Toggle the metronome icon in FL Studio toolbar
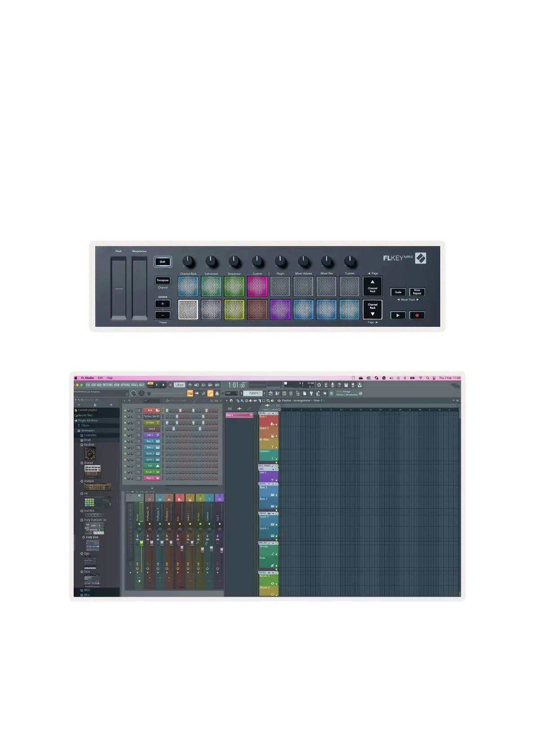 point(190,385)
